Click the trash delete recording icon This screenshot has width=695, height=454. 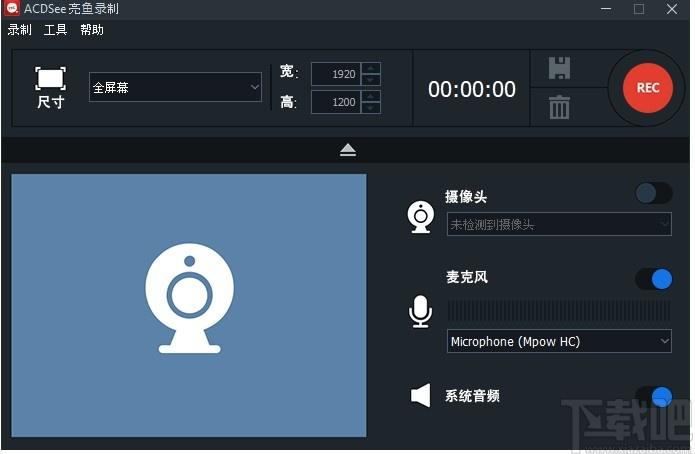(559, 107)
